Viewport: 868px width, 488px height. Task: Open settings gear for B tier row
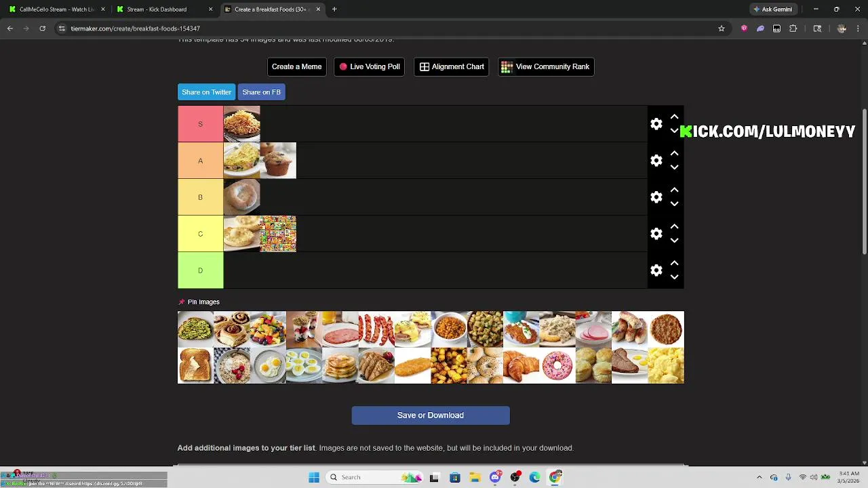[x=656, y=197]
